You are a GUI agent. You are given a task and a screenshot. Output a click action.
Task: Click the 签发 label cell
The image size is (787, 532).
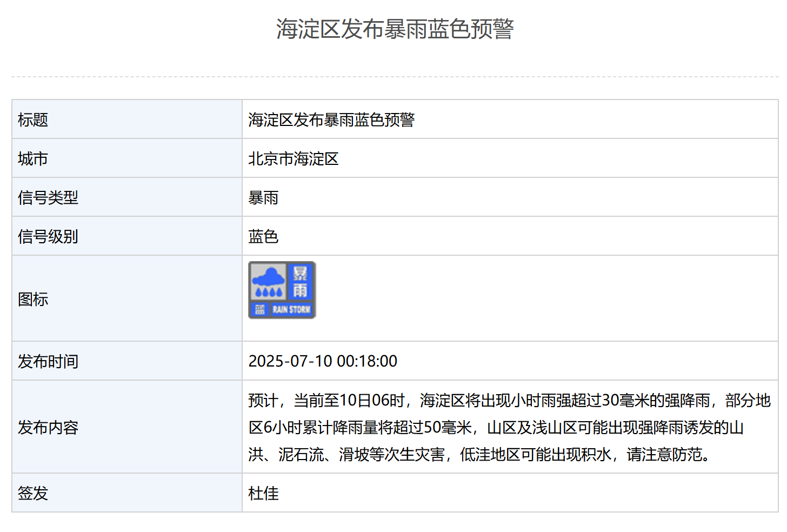127,493
